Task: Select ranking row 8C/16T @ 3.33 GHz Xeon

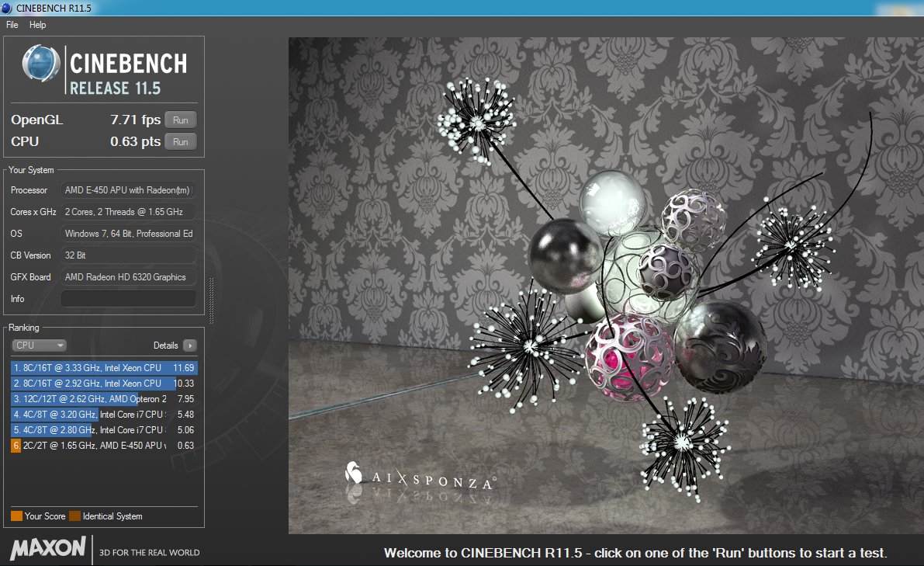Action: [x=104, y=368]
